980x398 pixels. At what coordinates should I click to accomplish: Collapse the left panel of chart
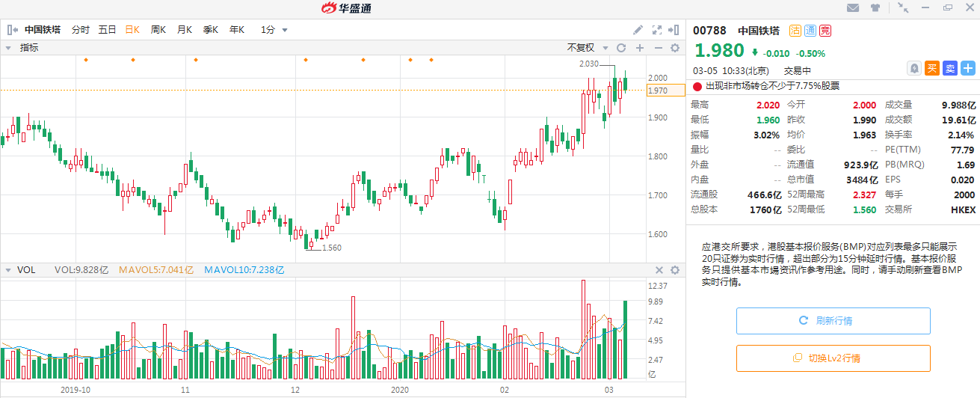pyautogui.click(x=12, y=30)
